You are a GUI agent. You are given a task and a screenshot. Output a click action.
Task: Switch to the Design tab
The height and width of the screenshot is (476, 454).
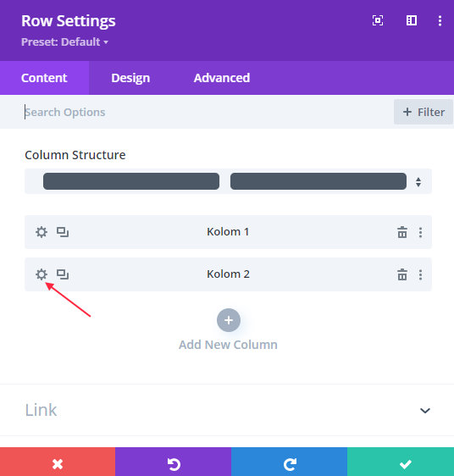(x=130, y=78)
